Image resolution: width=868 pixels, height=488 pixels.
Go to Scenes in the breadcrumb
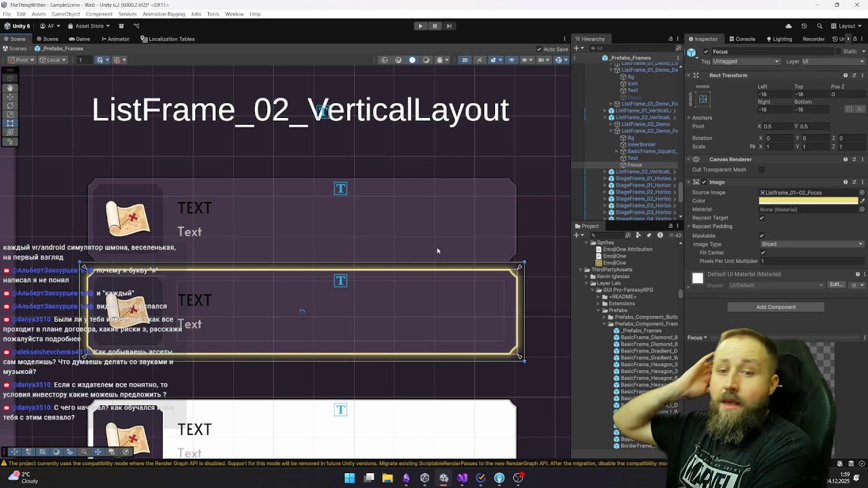point(15,49)
